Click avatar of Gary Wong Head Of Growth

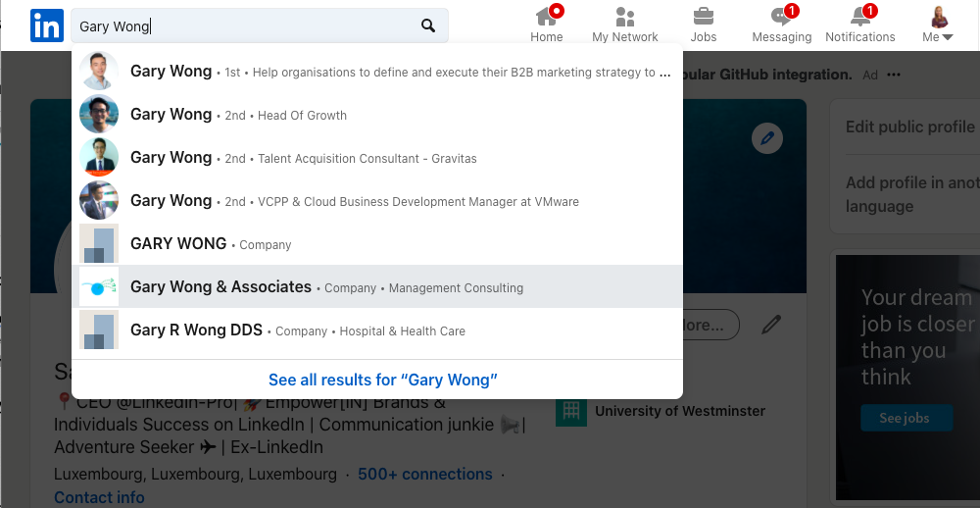tap(99, 115)
